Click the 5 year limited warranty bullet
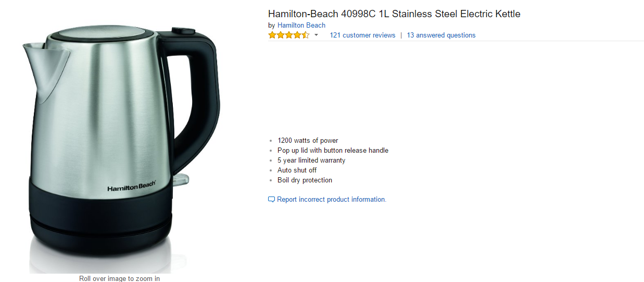Viewport: 644px width, 282px height. coord(311,160)
